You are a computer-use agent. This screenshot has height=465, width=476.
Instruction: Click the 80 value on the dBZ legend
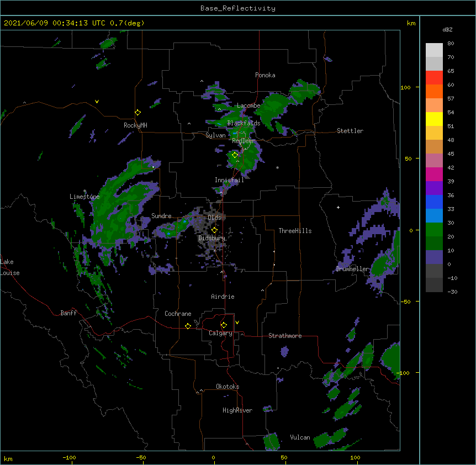[451, 44]
